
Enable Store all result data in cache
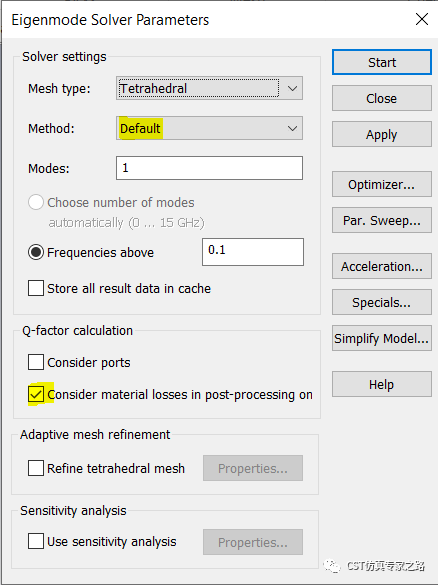pos(36,288)
